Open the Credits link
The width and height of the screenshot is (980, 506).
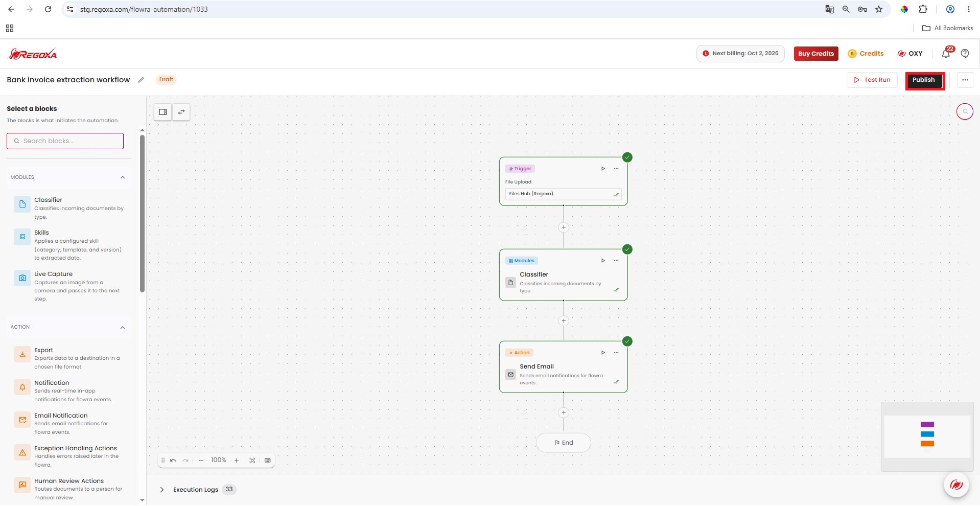click(x=866, y=53)
